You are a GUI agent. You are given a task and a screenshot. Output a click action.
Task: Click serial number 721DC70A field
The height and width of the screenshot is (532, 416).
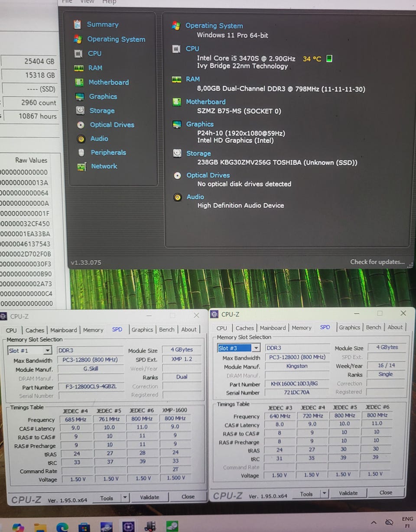pos(297,393)
